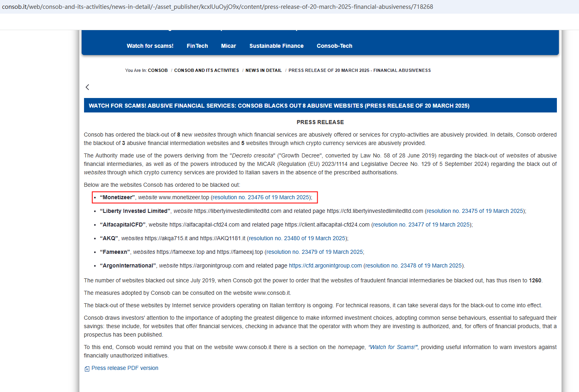Open the "Watch for Scams!" italic link
The width and height of the screenshot is (579, 392).
point(393,347)
